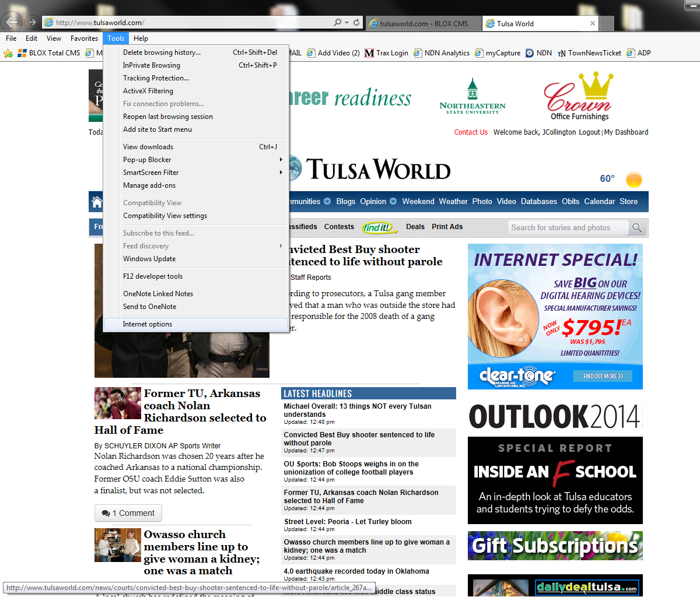This screenshot has height=597, width=700.
Task: Click the Northeastern State University logo
Action: tap(473, 96)
